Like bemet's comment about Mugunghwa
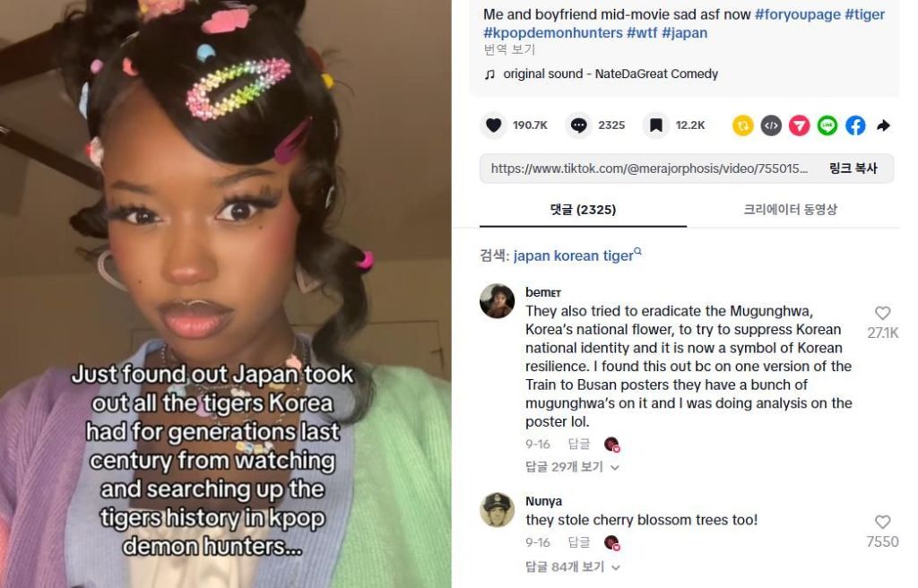 (x=882, y=314)
